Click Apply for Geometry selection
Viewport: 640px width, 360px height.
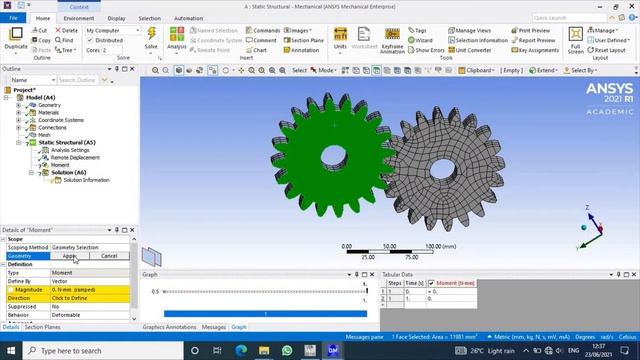(70, 256)
